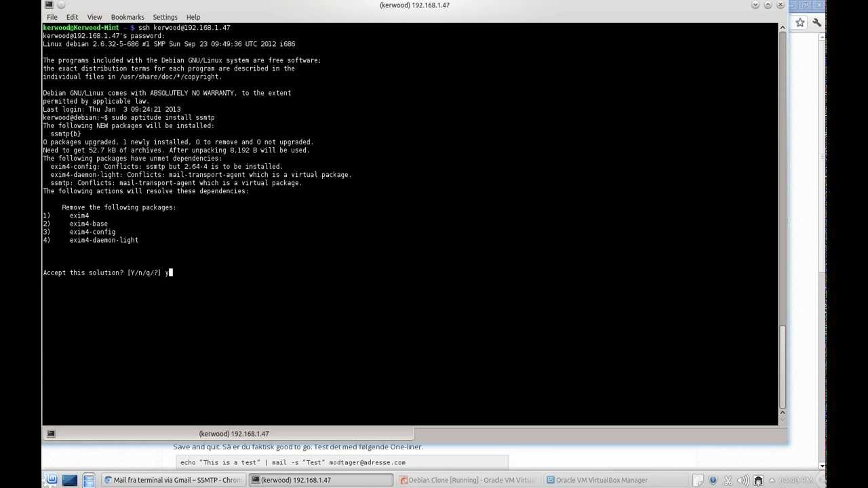Viewport: 868px width, 488px height.
Task: Click Chrome's bookmark star icon
Action: coord(800,23)
